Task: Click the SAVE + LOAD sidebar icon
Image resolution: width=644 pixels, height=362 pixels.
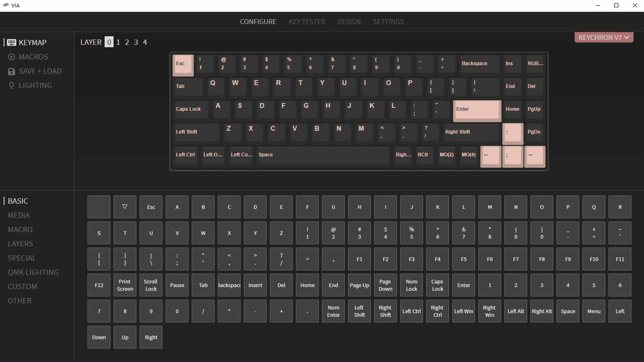Action: tap(11, 71)
